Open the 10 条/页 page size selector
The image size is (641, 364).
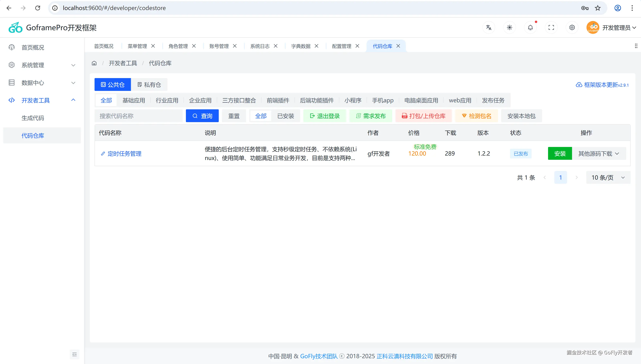pos(608,178)
